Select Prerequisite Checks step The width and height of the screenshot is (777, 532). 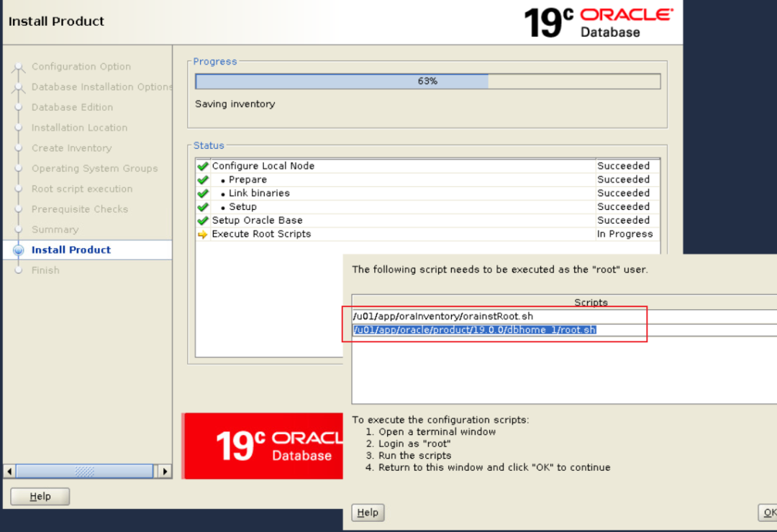pyautogui.click(x=80, y=209)
